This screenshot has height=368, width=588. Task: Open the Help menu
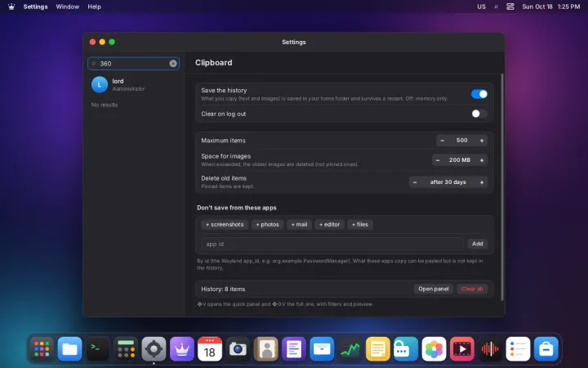click(x=94, y=7)
